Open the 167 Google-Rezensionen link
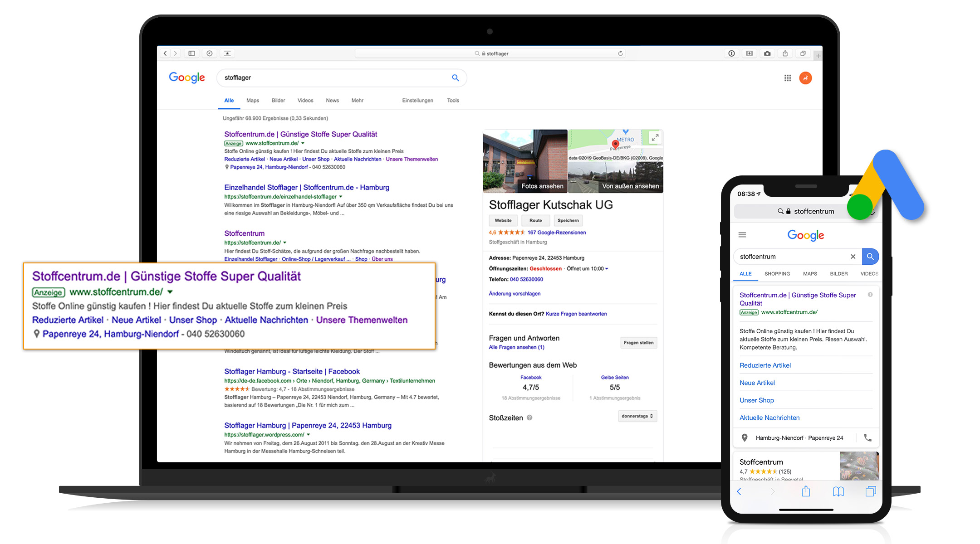Viewport: 980px width, 544px height. point(556,233)
